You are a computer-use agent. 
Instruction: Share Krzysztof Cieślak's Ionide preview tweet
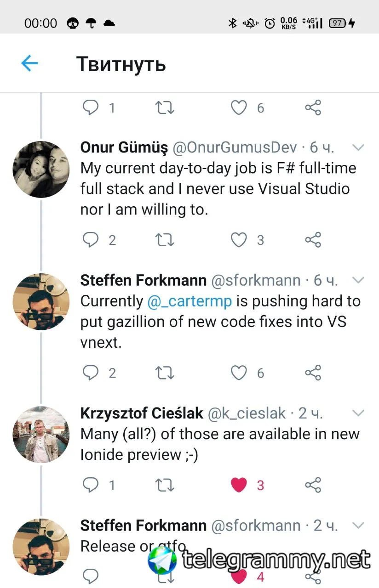click(313, 485)
